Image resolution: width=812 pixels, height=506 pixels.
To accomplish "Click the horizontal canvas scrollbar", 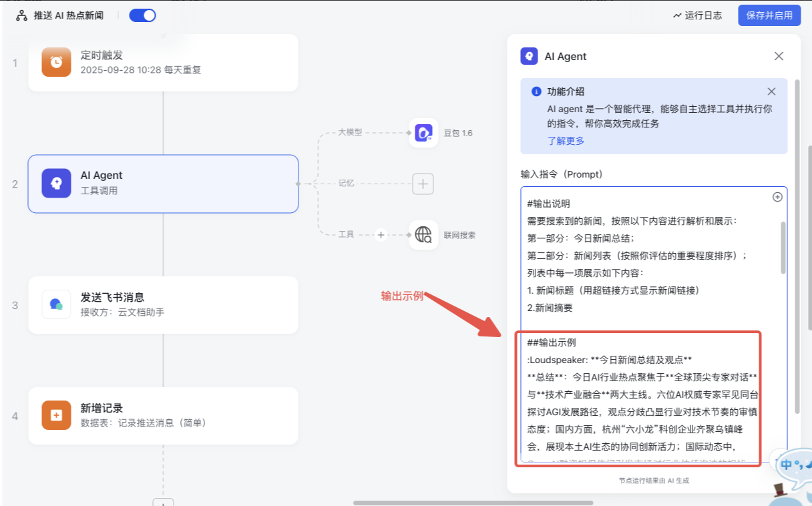I will [473, 503].
